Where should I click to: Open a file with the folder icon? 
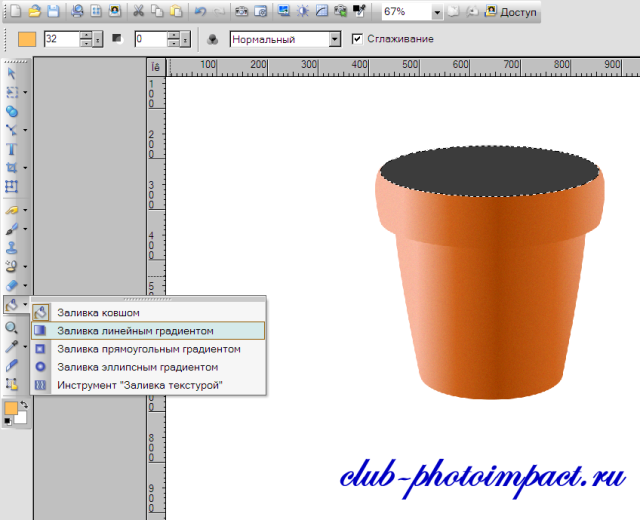[x=35, y=11]
